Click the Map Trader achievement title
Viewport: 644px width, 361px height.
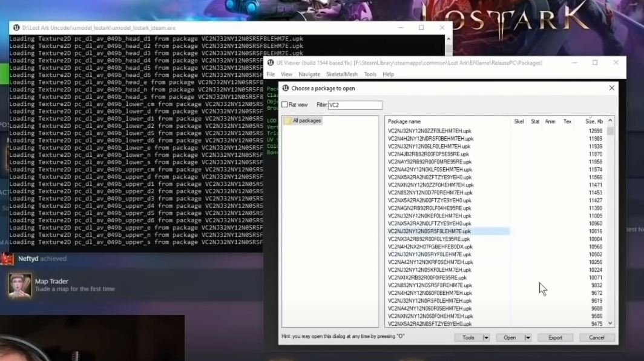click(x=51, y=281)
